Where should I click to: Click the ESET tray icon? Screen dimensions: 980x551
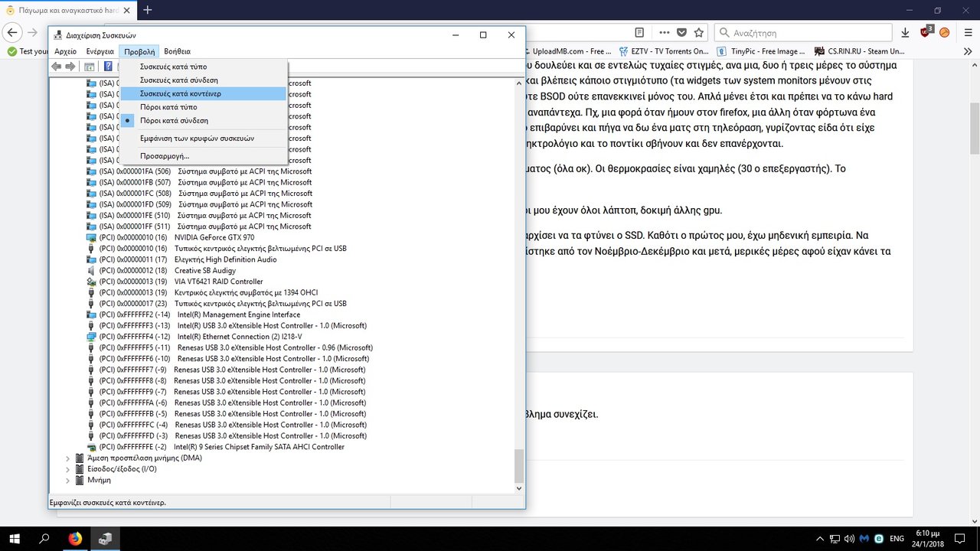[879, 539]
